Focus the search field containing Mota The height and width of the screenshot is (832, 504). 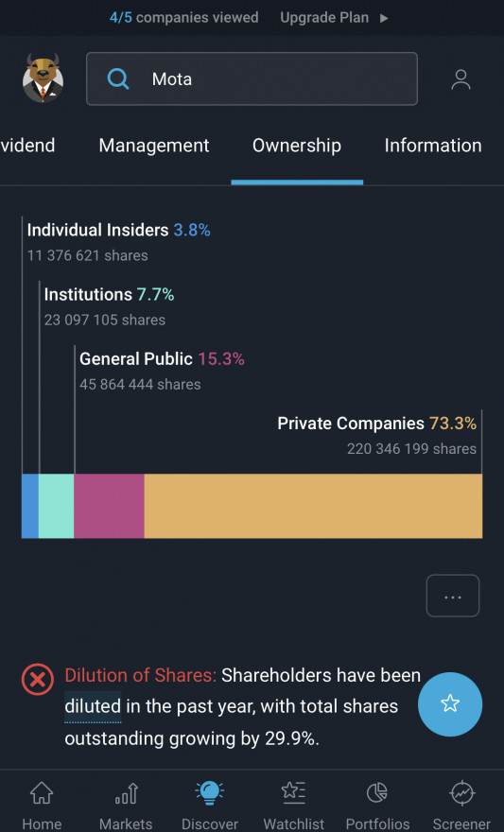(x=252, y=78)
